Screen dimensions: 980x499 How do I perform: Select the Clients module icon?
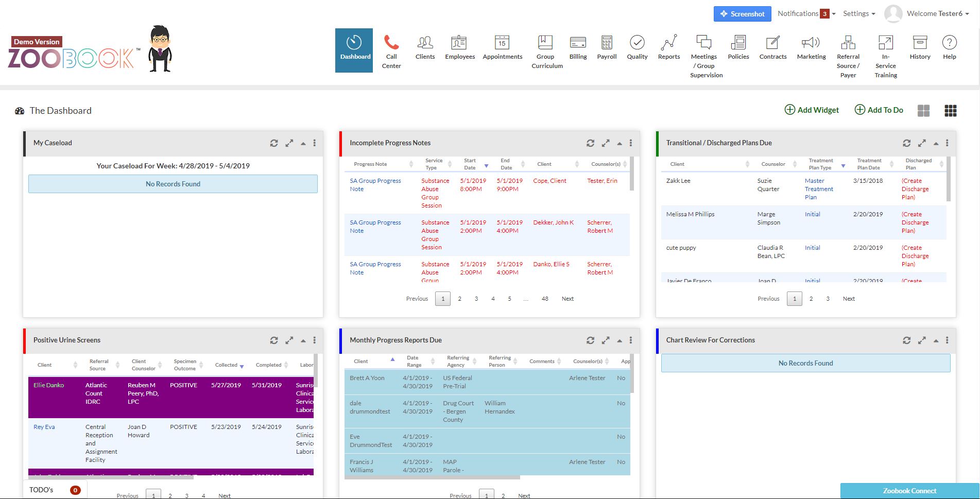click(x=425, y=47)
